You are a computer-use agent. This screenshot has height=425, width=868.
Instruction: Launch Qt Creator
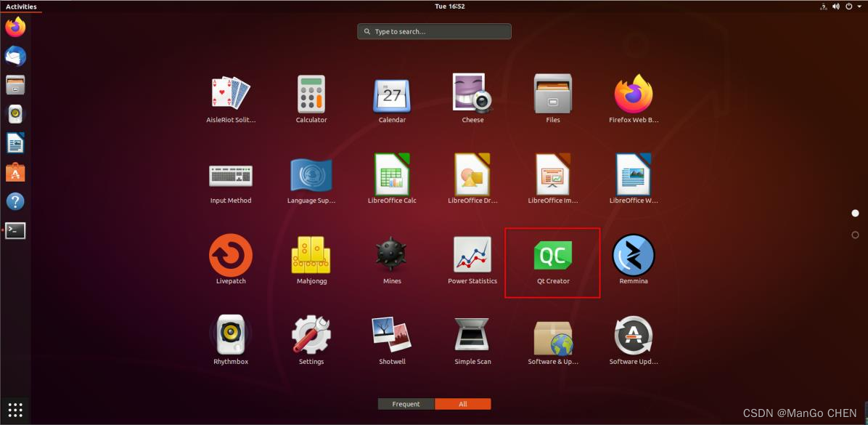tap(553, 256)
